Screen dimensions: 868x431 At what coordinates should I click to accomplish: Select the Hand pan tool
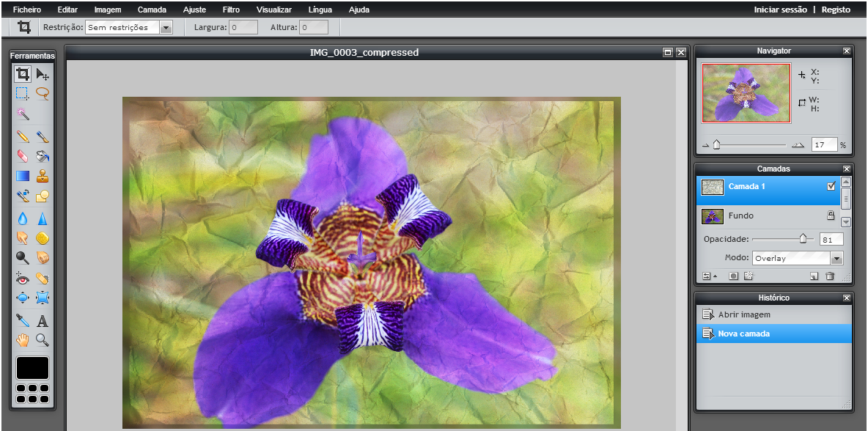point(23,339)
